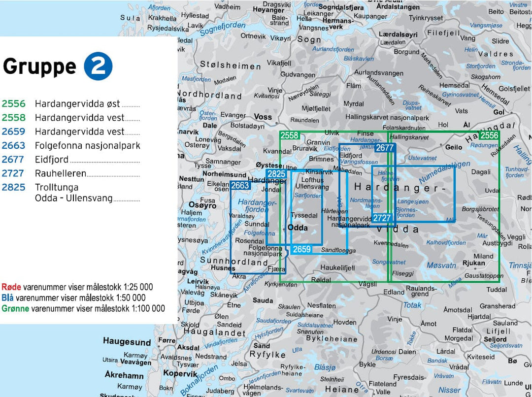
Task: Click the 'Gruppe' heading text
Action: click(39, 66)
